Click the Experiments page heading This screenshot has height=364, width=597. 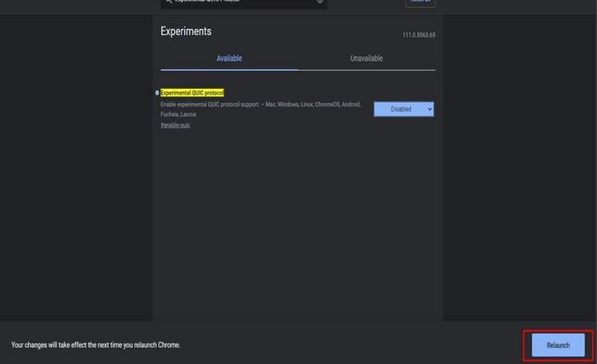(186, 32)
